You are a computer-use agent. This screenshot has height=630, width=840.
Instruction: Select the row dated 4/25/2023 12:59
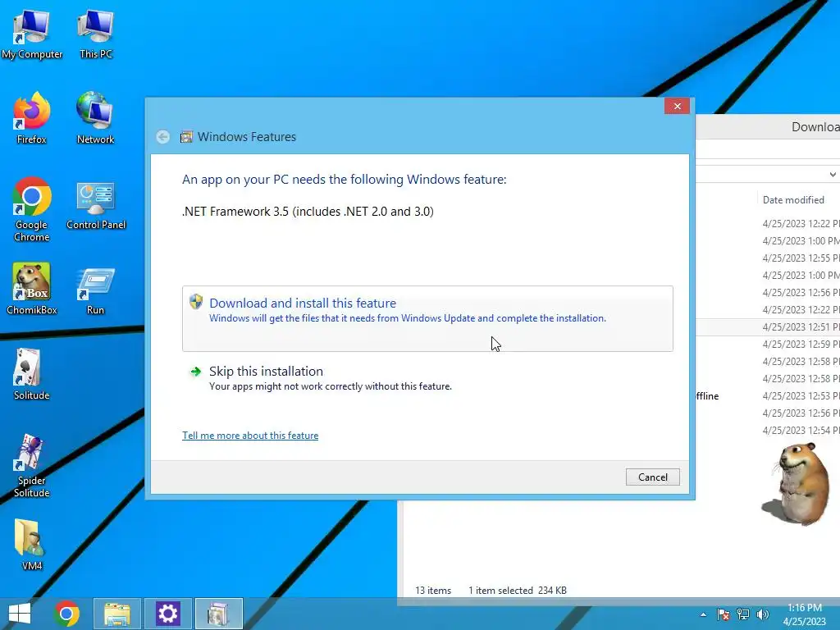767,345
